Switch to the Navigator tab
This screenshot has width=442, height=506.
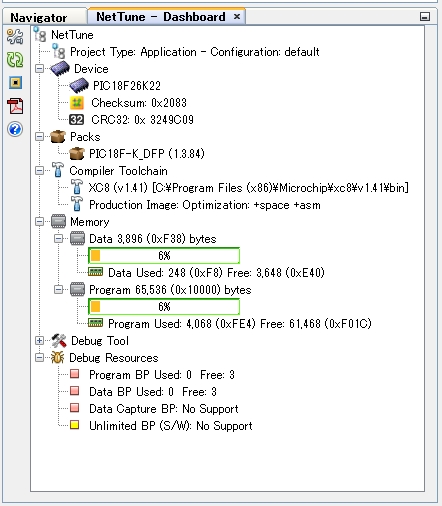click(39, 17)
